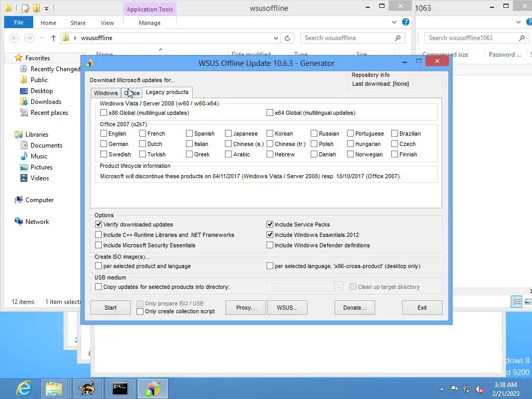Open Internet Explorer from the taskbar
The height and width of the screenshot is (399, 532).
point(24,389)
